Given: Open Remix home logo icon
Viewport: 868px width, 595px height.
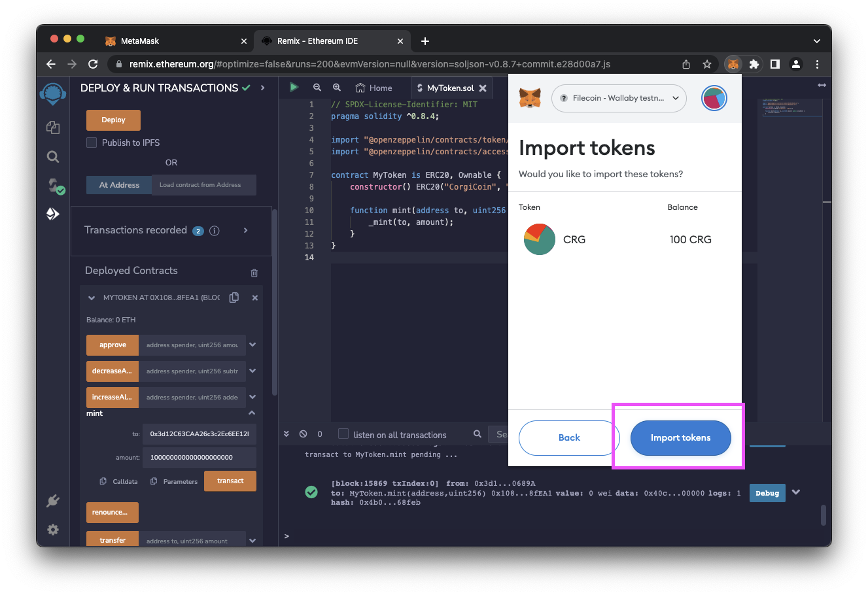Looking at the screenshot, I should click(x=53, y=93).
